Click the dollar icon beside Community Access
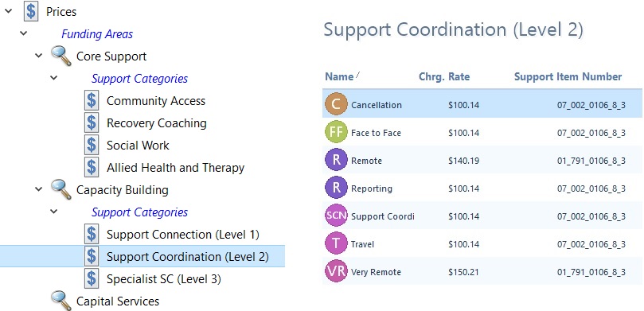This screenshot has width=644, height=311. tap(92, 100)
